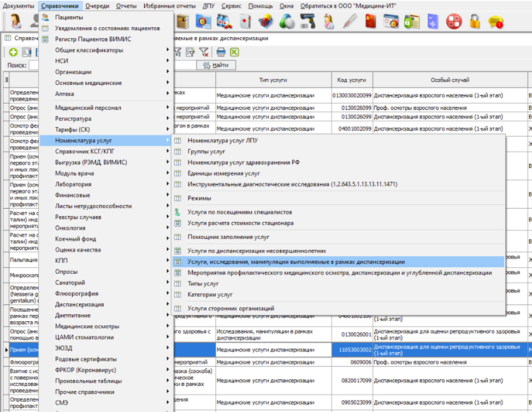Click the golden padlock toolbar icon
The image size is (532, 412).
475,21
